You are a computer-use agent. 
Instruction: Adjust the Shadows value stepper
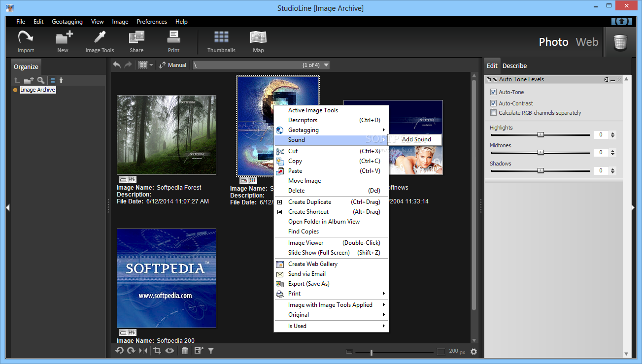point(612,171)
